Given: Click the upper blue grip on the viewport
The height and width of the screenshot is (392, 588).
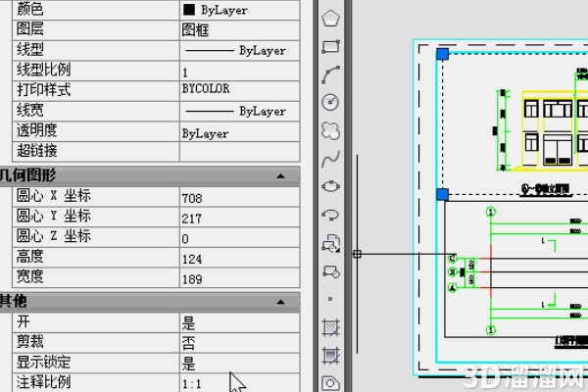Looking at the screenshot, I should pyautogui.click(x=443, y=54).
